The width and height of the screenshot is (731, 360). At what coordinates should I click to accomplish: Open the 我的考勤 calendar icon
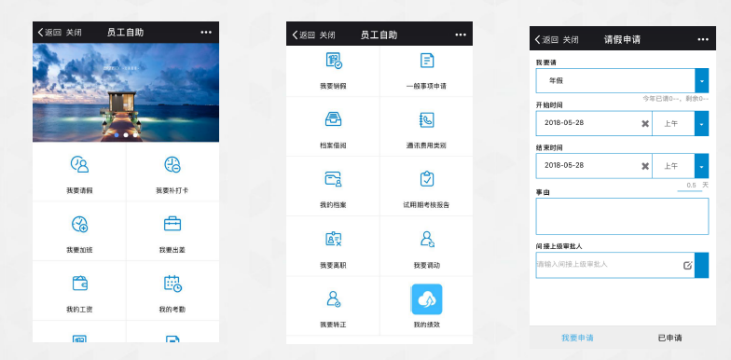[x=172, y=284]
